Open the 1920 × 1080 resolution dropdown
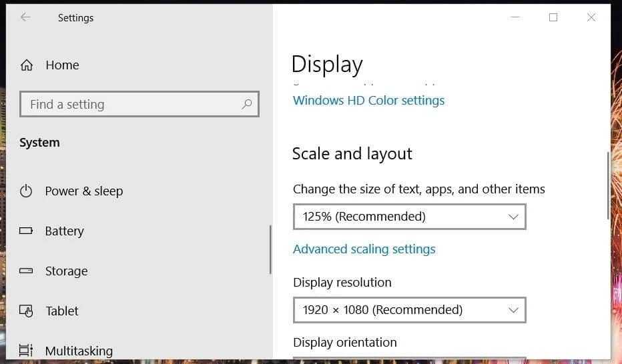The image size is (622, 364). click(409, 310)
